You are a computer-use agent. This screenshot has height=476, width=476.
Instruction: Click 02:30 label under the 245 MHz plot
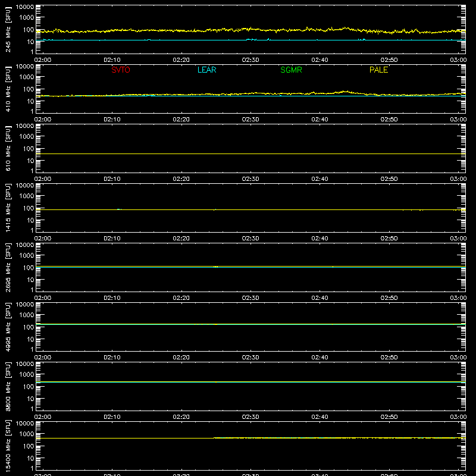pos(250,60)
